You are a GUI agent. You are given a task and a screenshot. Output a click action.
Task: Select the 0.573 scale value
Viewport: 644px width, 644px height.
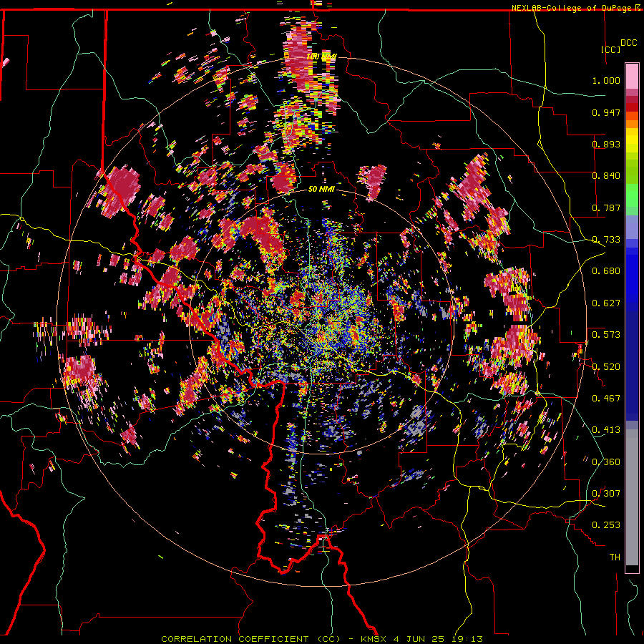pyautogui.click(x=606, y=335)
